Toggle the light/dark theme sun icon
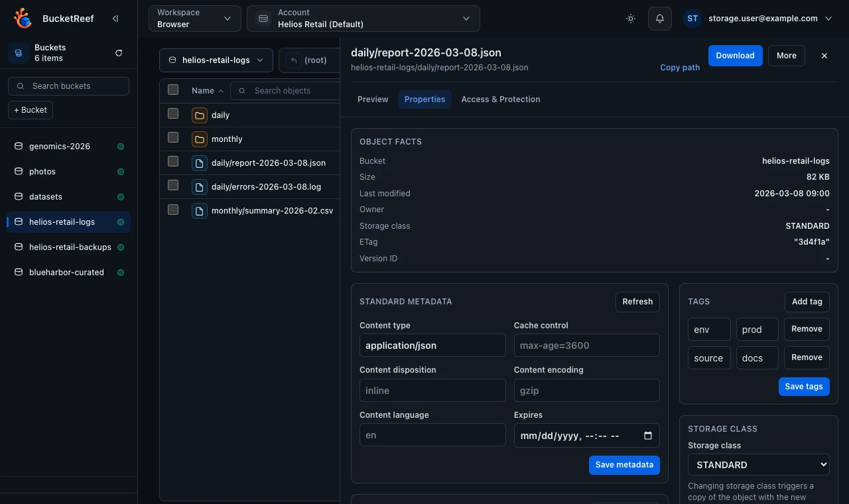The width and height of the screenshot is (849, 504). pos(631,19)
